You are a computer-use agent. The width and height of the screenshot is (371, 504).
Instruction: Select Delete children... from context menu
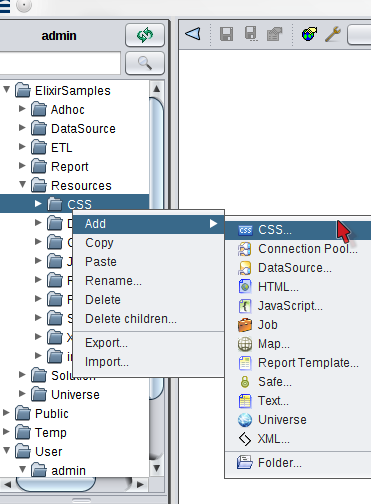point(148,319)
